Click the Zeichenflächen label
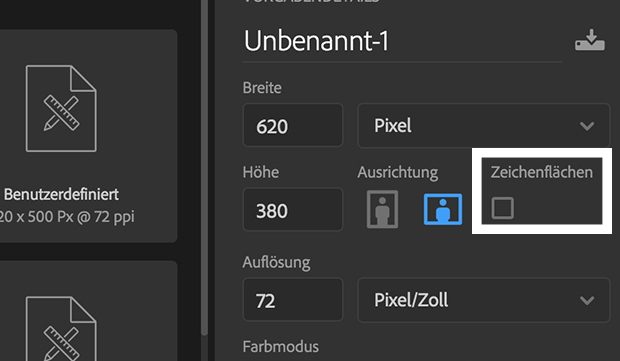The height and width of the screenshot is (361, 620). coord(541,172)
